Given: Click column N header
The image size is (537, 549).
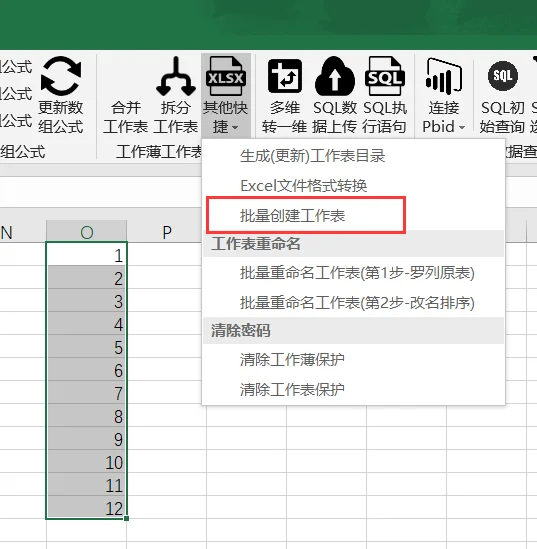Looking at the screenshot, I should tap(23, 231).
